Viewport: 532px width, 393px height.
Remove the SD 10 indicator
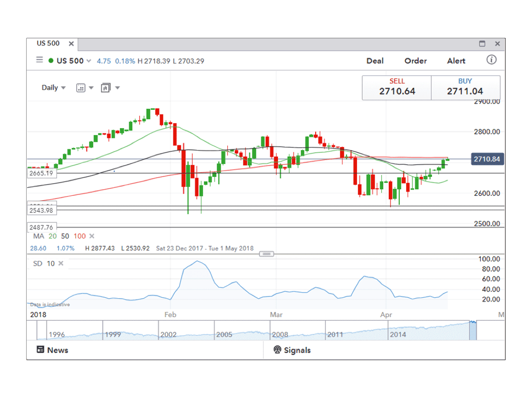[61, 264]
